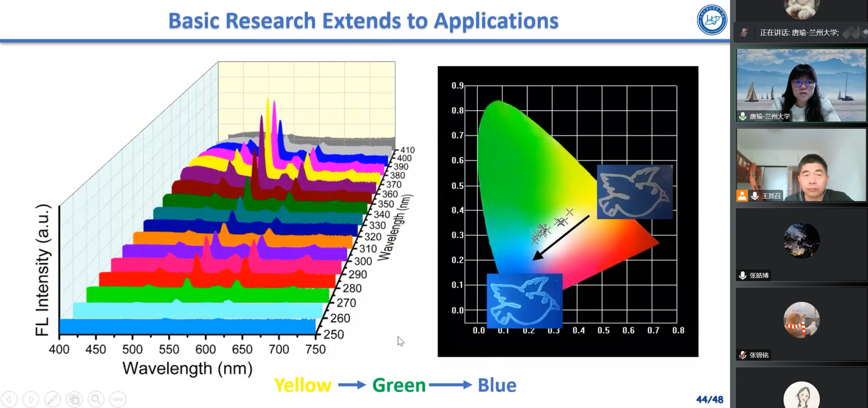Viewport: 868px width, 408px height.
Task: Open more slideshow options ellipsis
Action: point(118,399)
